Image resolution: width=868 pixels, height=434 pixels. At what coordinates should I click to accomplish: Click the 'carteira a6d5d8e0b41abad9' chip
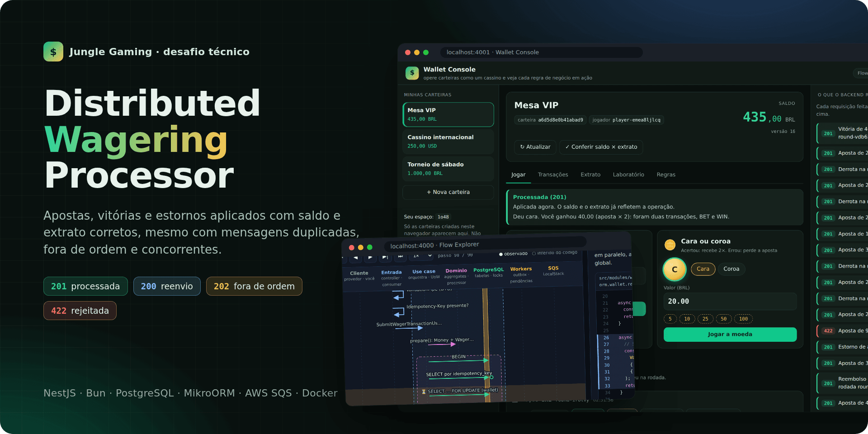(x=550, y=120)
